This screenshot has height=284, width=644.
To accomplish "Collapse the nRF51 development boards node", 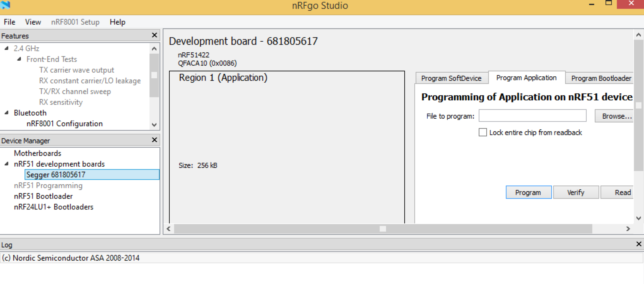I will pyautogui.click(x=6, y=164).
